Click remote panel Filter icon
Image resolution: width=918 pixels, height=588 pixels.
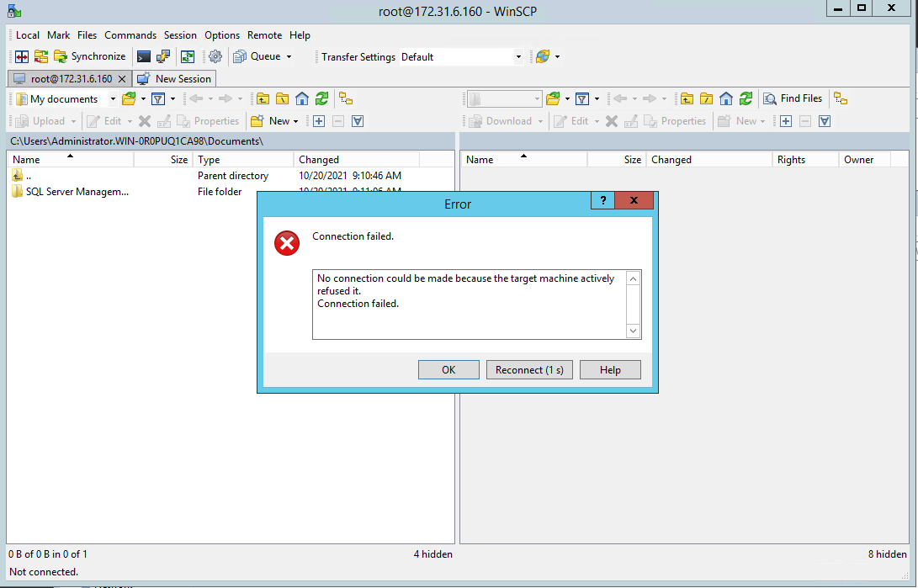coord(582,99)
